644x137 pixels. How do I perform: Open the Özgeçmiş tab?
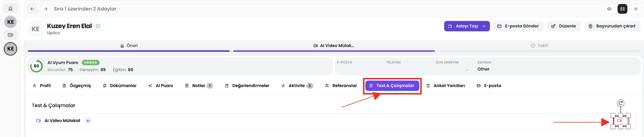(x=77, y=86)
